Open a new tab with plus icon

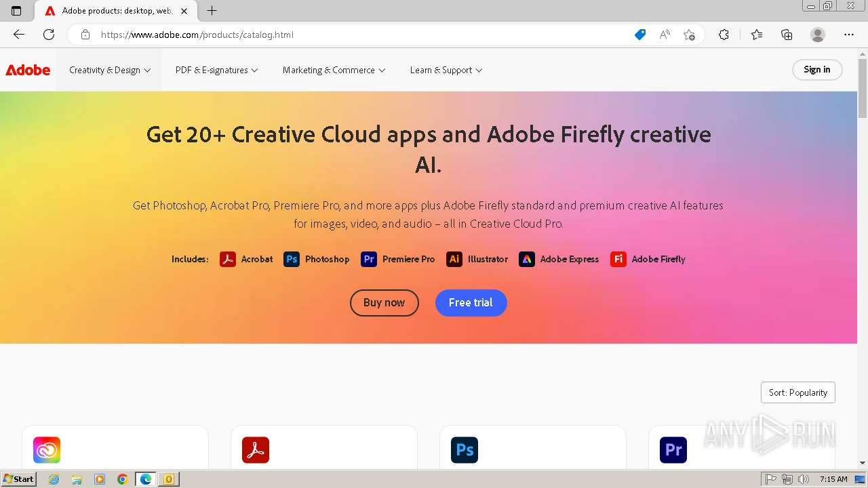(212, 11)
